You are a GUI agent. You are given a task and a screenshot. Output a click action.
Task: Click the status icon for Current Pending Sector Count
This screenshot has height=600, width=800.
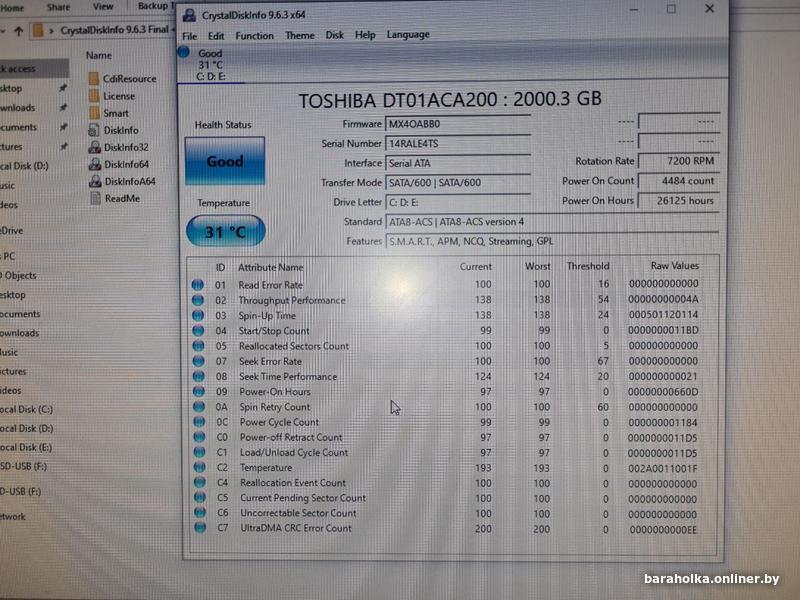tap(200, 497)
